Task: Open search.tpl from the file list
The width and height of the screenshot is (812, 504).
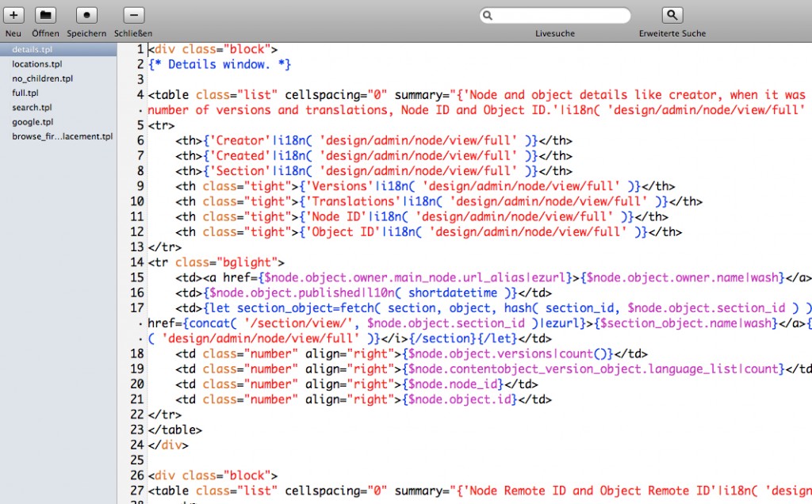Action: pos(32,107)
